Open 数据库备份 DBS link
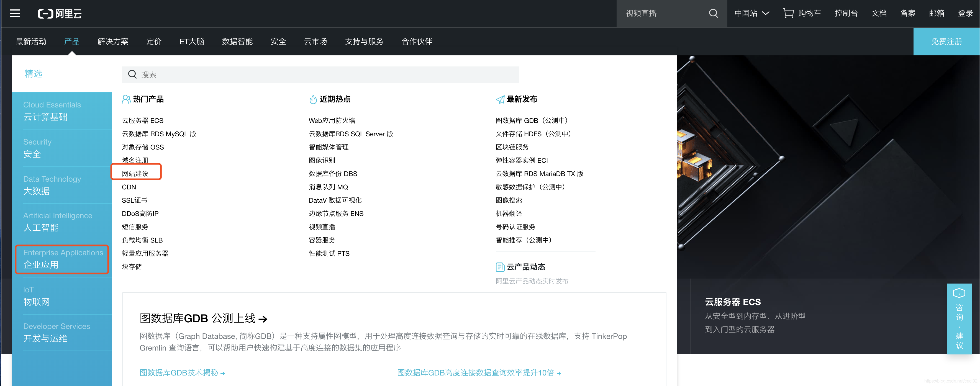 (x=333, y=174)
